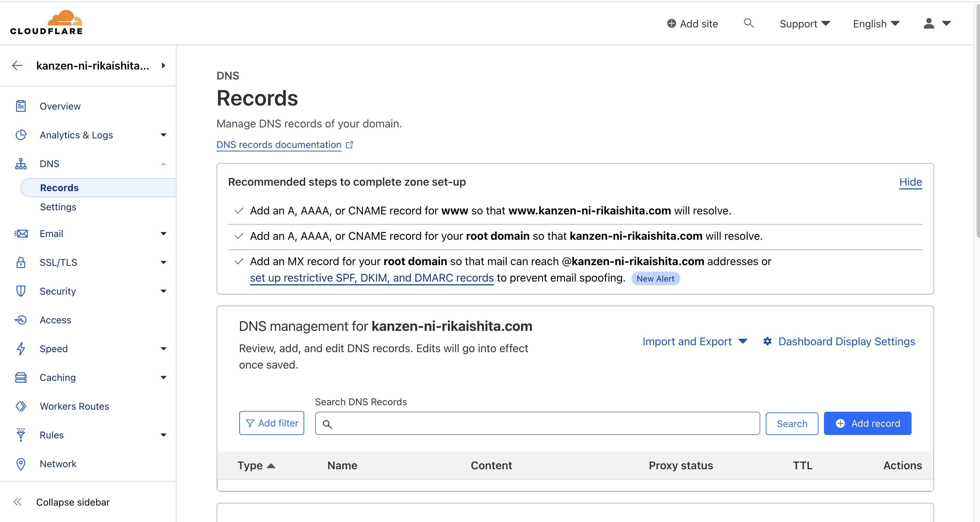This screenshot has width=980, height=522.
Task: Click the Workers Routes icon
Action: point(21,406)
